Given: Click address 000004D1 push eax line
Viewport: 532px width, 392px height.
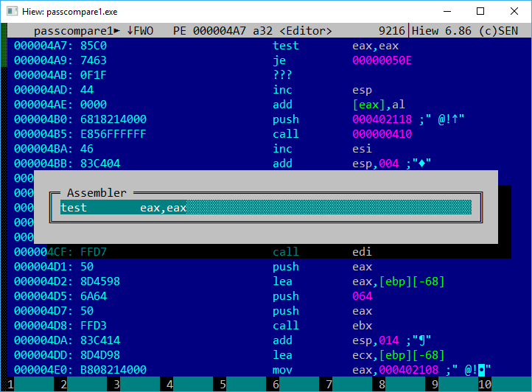Looking at the screenshot, I should pos(43,267).
